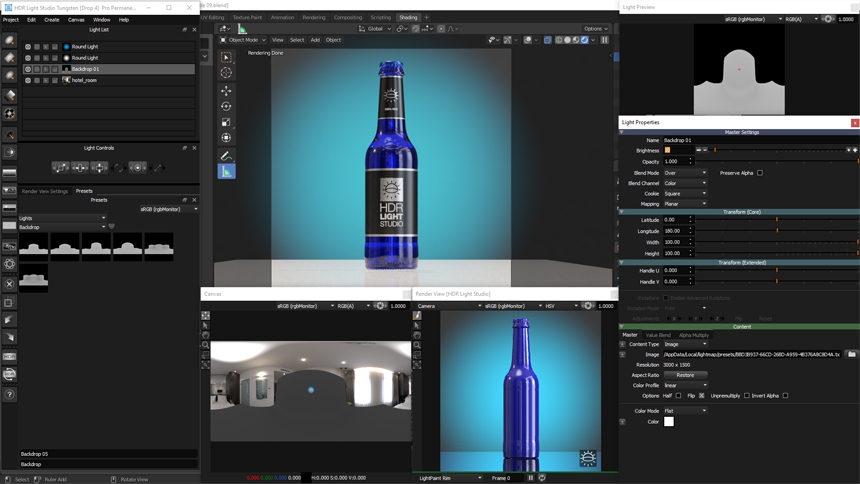
Task: Toggle the Half option checkbox
Action: tap(678, 396)
